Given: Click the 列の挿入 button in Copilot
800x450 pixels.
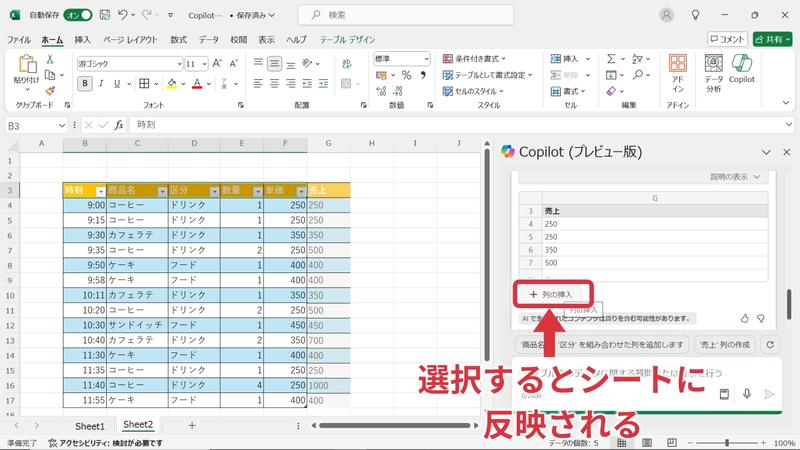Looking at the screenshot, I should [x=551, y=294].
